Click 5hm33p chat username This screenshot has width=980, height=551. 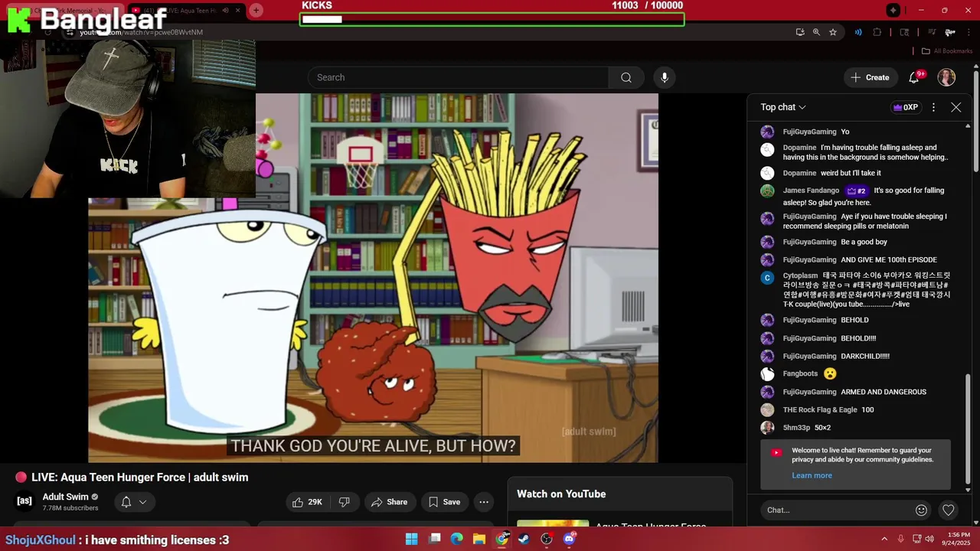(796, 428)
